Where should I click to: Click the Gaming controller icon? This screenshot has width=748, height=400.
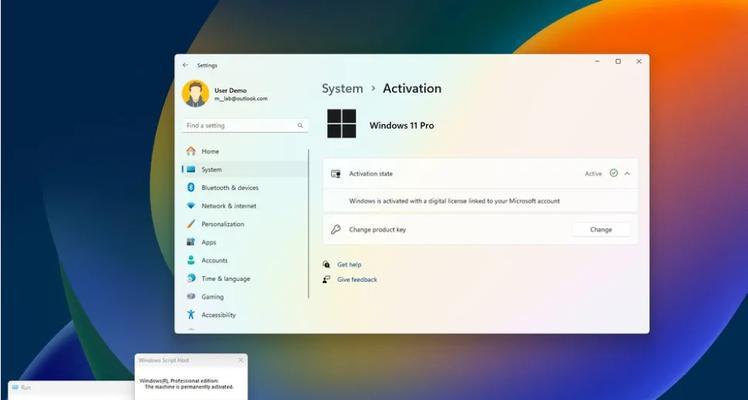(191, 296)
